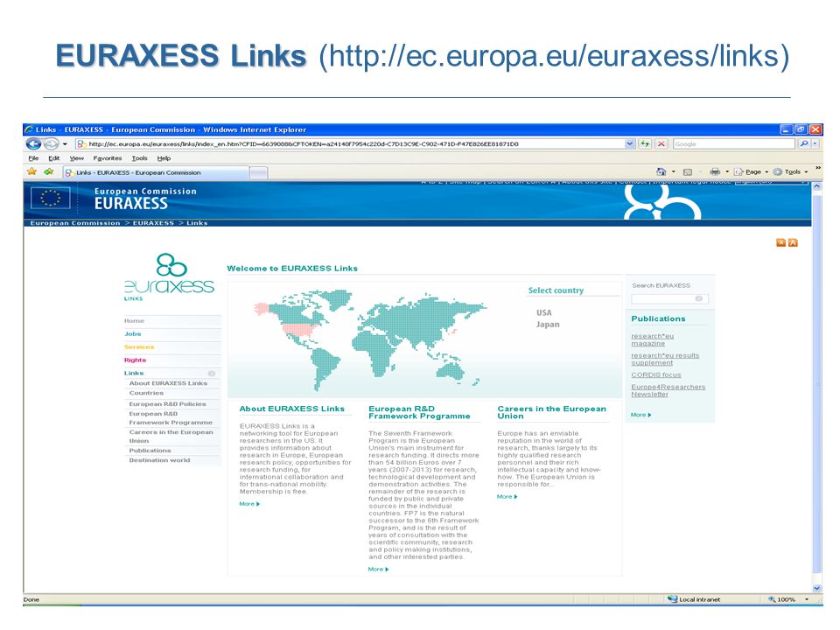Open Services in the left navigation
Image resolution: width=840 pixels, height=630 pixels.
click(139, 347)
